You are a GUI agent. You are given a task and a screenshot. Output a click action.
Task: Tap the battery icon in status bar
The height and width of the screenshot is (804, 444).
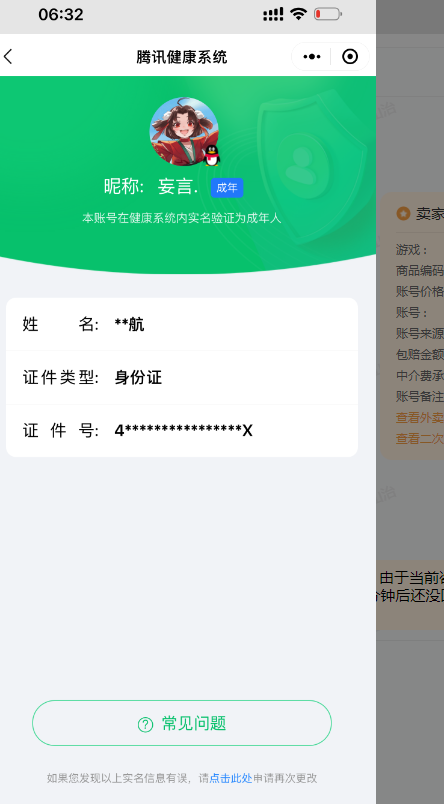[x=328, y=14]
